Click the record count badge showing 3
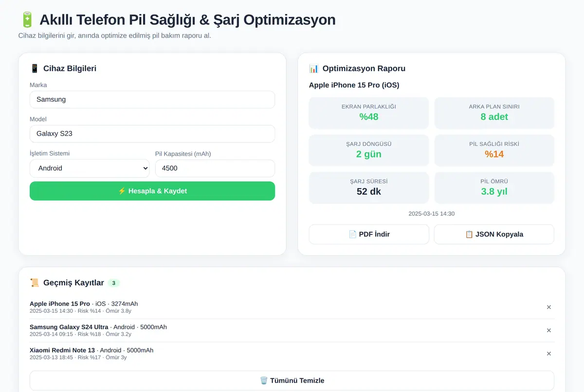Viewport: 584px width, 392px height. point(113,283)
